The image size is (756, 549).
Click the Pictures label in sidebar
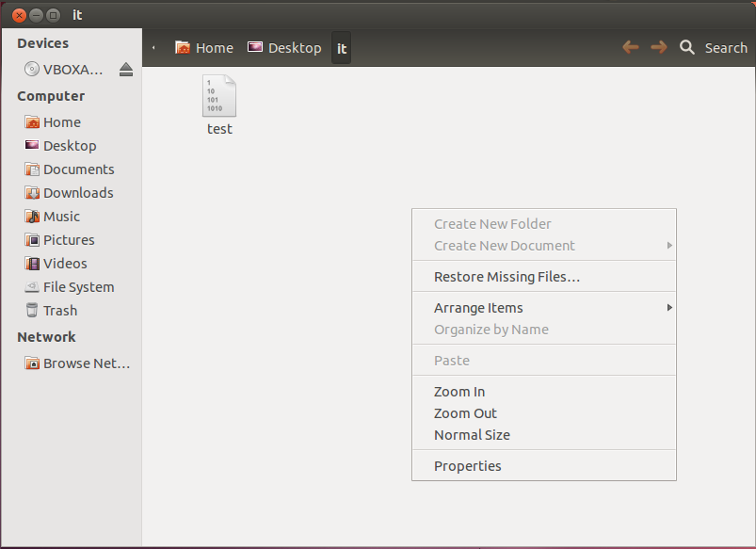(69, 240)
